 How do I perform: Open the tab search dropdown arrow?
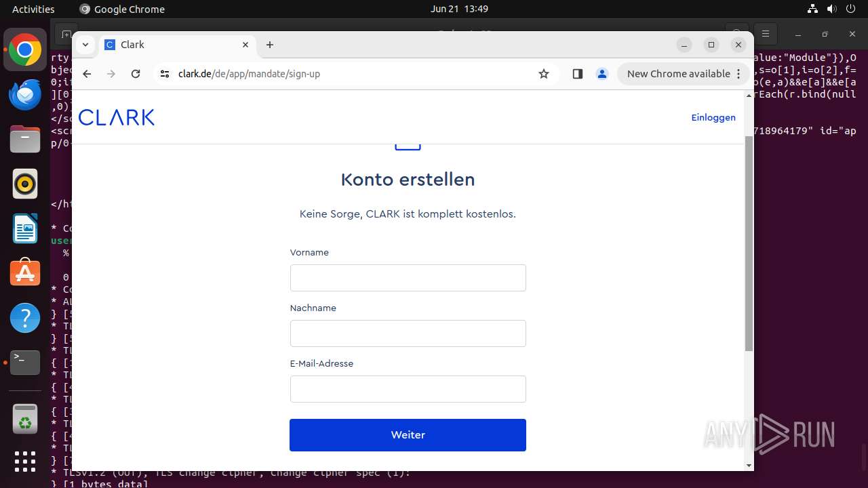click(85, 45)
